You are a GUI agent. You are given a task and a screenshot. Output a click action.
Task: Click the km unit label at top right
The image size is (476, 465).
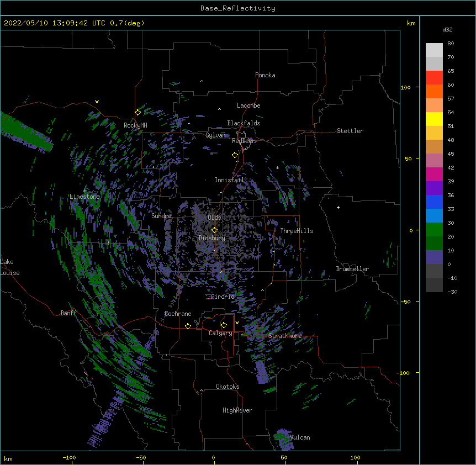pos(411,23)
